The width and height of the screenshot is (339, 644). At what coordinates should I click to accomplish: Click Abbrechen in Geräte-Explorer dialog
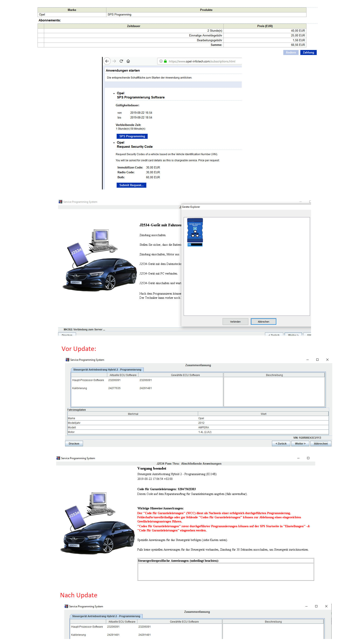coord(263,321)
